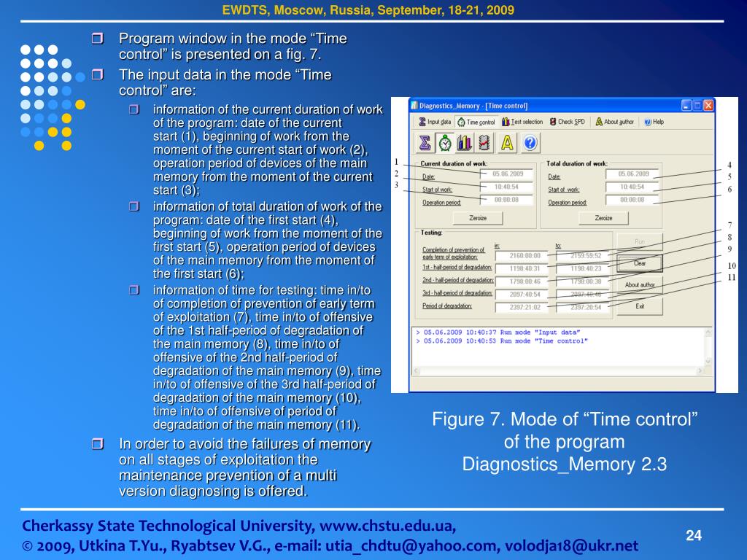This screenshot has width=747, height=560.
Task: Click the 2nd half-period field showing 1798:00:46
Action: (x=522, y=281)
